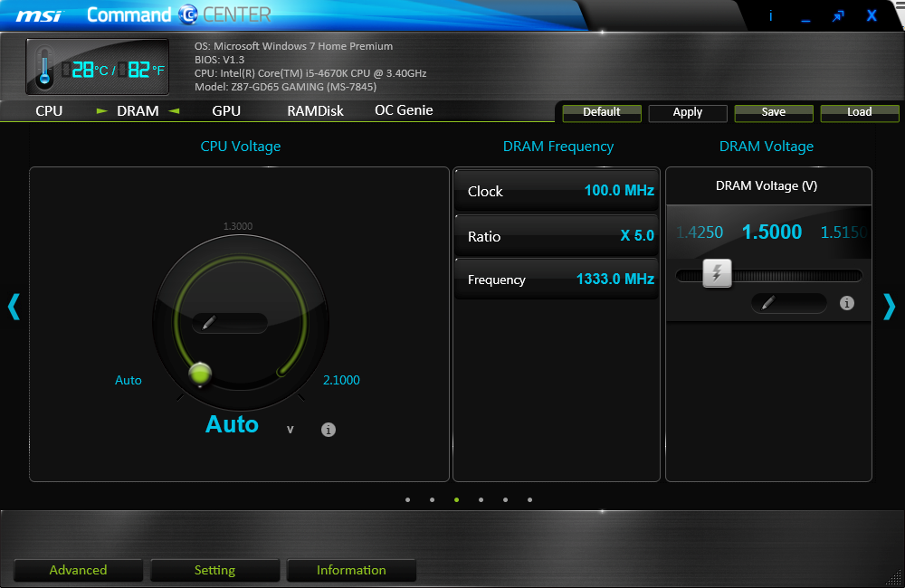Close Command Center with the X icon
This screenshot has height=588, width=905.
(872, 15)
